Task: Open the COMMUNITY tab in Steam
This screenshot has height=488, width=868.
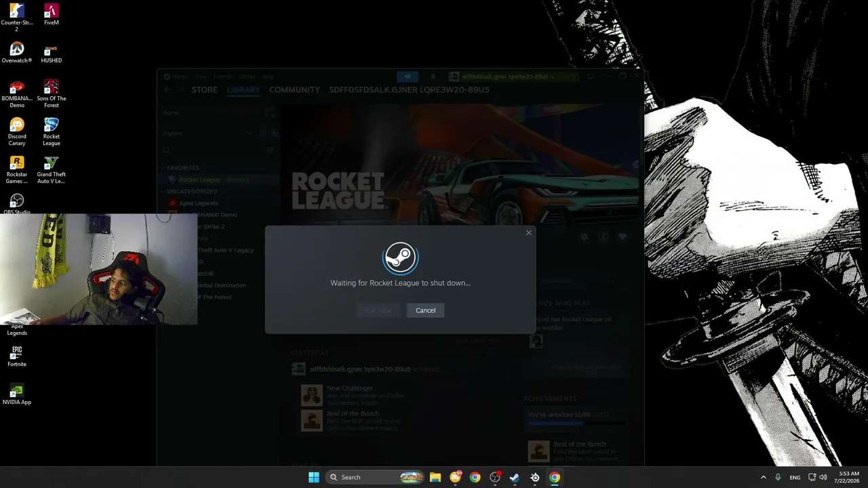Action: click(x=294, y=90)
